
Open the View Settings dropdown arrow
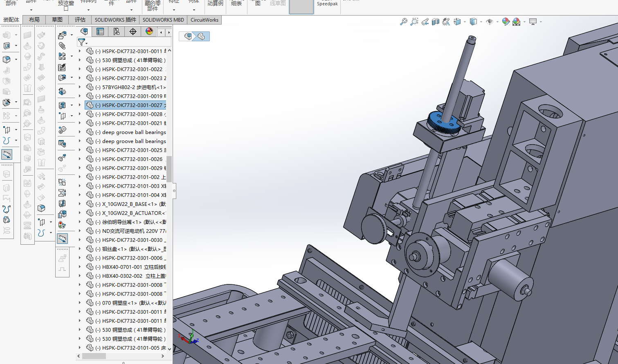tap(541, 22)
